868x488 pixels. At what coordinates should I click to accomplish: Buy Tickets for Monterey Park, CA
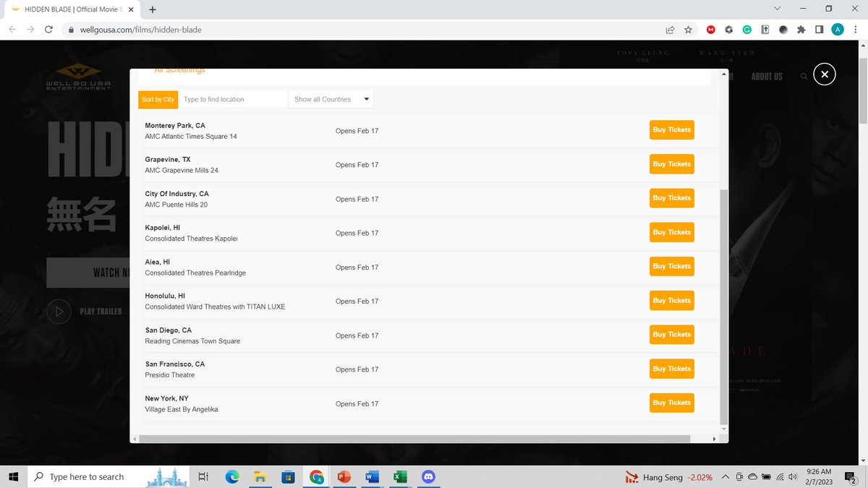(x=672, y=130)
